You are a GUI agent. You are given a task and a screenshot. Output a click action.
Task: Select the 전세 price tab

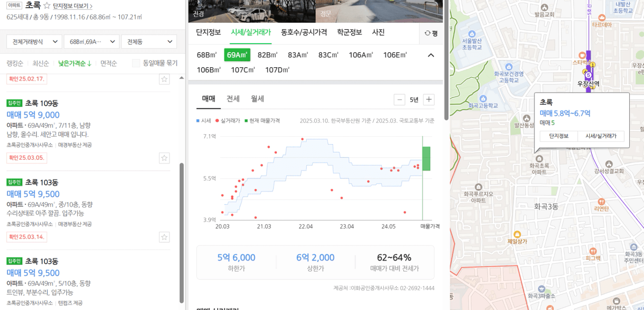(233, 99)
